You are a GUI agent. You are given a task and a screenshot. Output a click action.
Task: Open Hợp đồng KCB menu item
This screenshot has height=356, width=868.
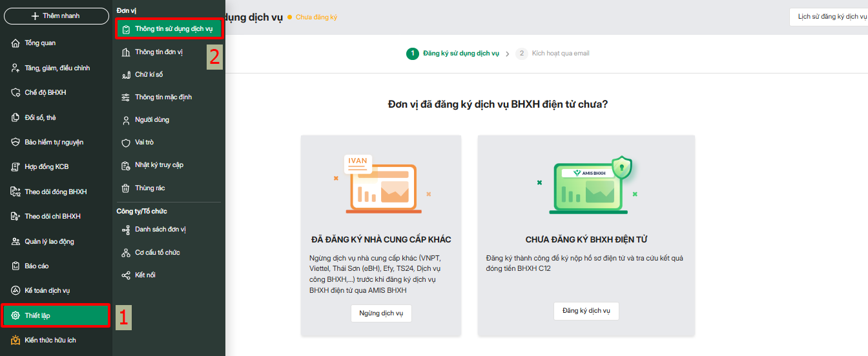pos(56,167)
